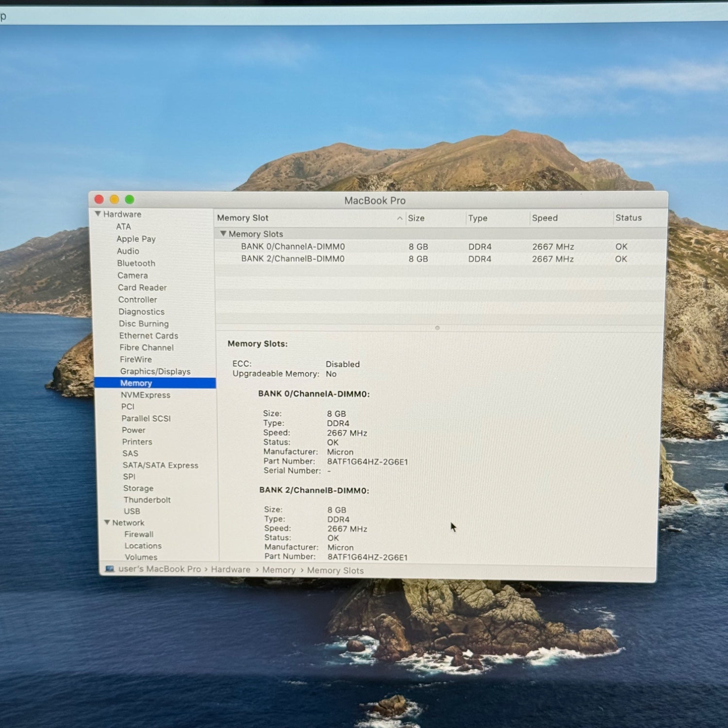Select Graphics/Displays in the sidebar

(155, 371)
